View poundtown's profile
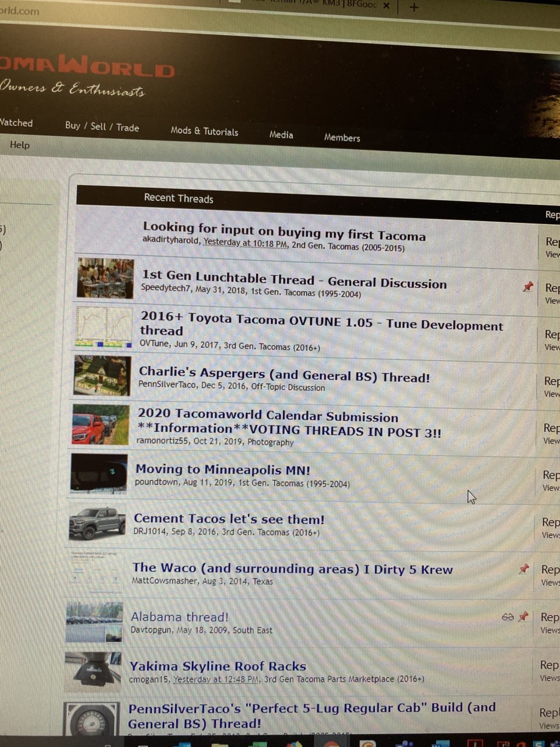Image resolution: width=560 pixels, height=747 pixels. (x=156, y=482)
